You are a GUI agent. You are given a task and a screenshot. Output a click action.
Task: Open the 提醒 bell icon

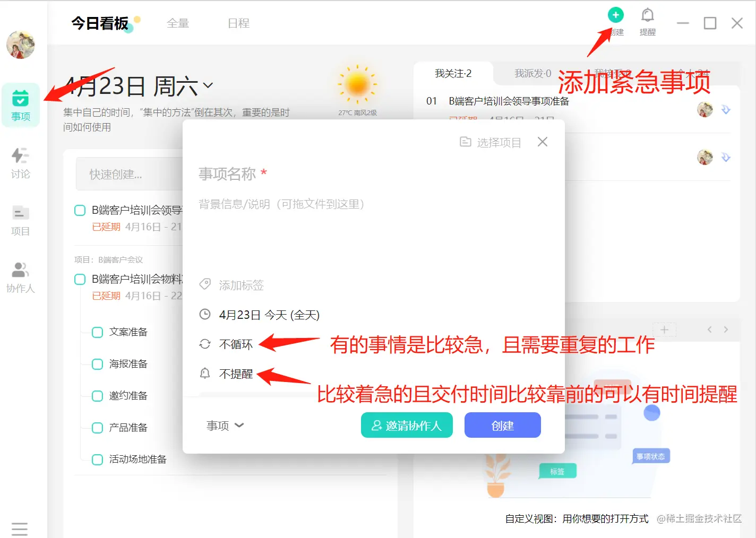coord(648,15)
